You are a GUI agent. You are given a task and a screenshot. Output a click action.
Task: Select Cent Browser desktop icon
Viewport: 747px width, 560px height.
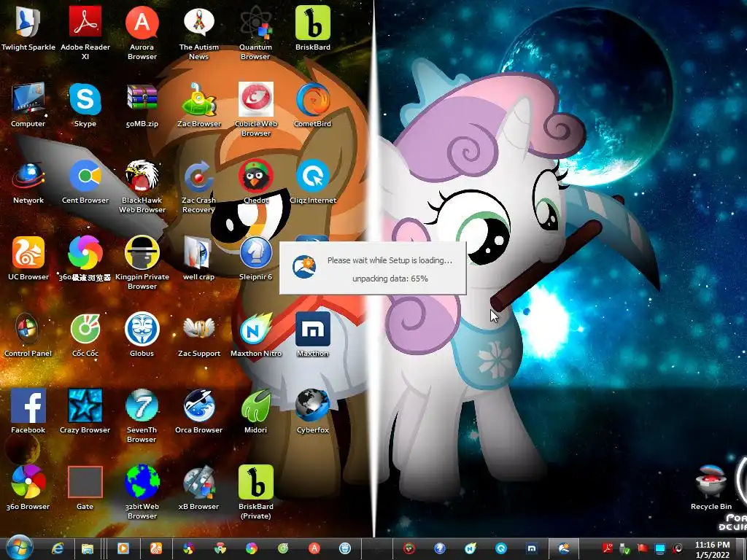coord(85,176)
